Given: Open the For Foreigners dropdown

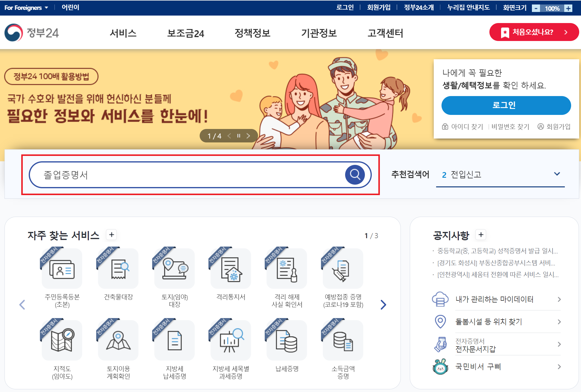Looking at the screenshot, I should [26, 8].
